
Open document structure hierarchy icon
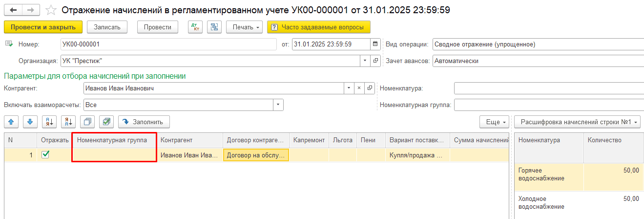click(x=214, y=27)
